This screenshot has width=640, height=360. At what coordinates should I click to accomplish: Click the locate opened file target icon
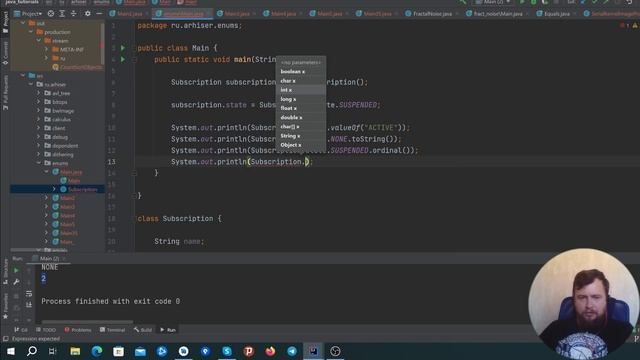click(51, 13)
